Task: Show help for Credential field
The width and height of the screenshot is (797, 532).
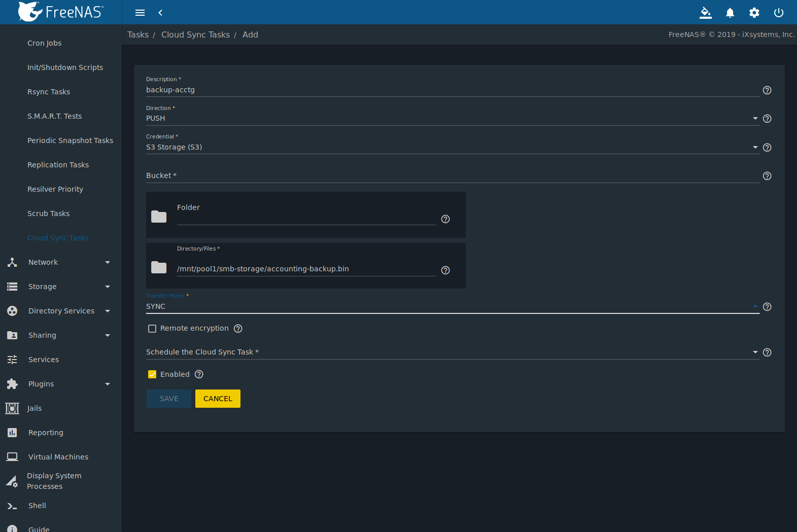Action: (767, 148)
